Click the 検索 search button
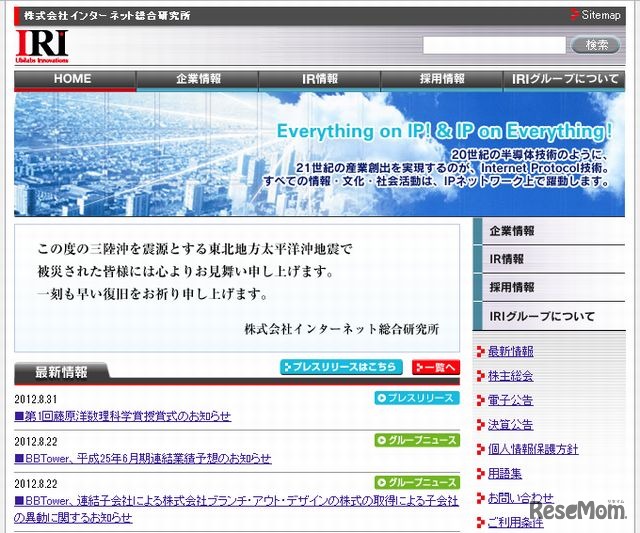 596,45
